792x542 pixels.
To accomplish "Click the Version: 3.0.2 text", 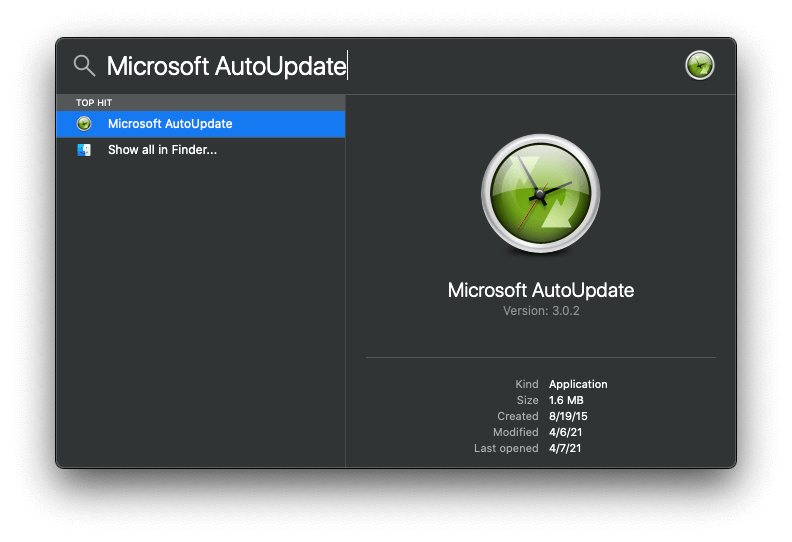I will point(541,311).
